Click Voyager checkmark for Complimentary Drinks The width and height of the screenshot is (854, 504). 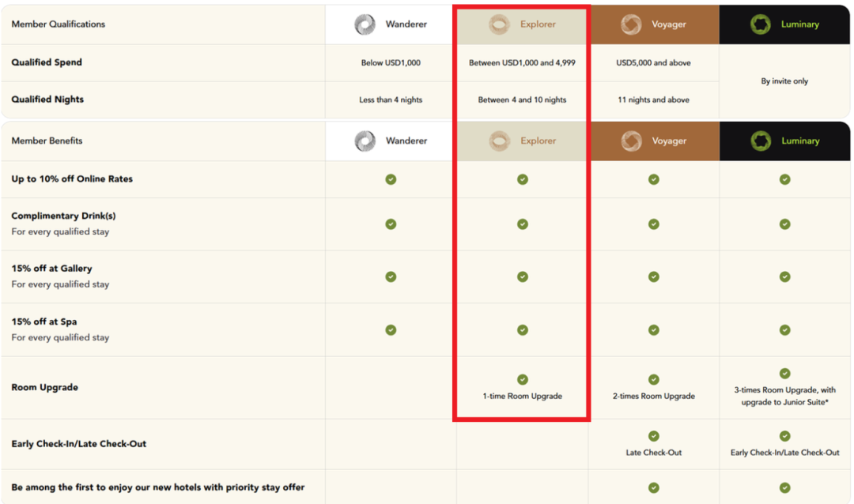654,224
